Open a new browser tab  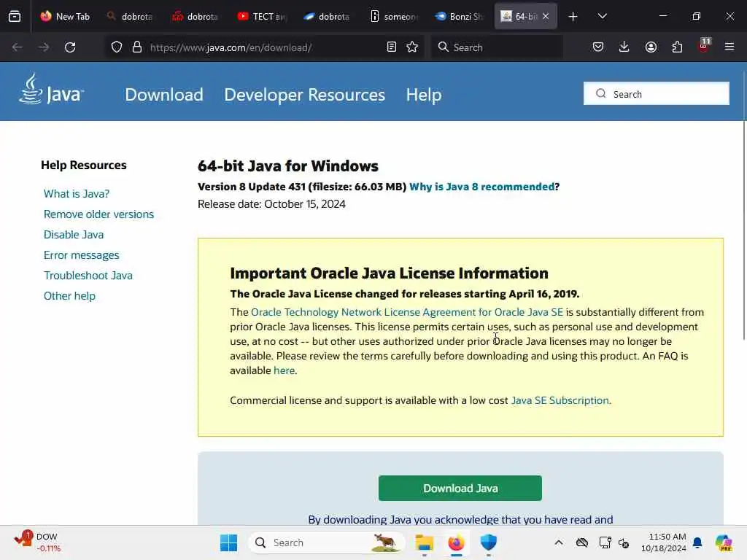coord(573,17)
